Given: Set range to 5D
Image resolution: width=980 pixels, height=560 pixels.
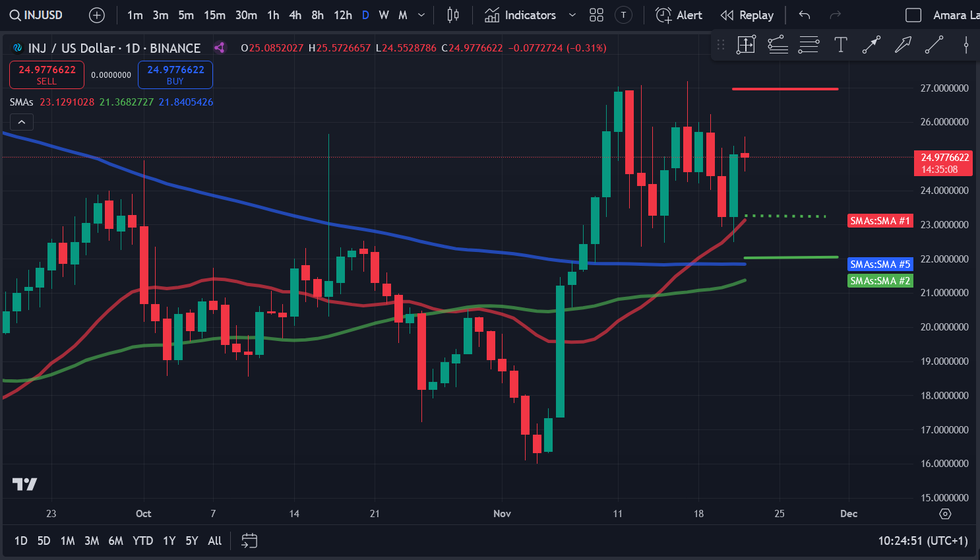Looking at the screenshot, I should [x=44, y=541].
